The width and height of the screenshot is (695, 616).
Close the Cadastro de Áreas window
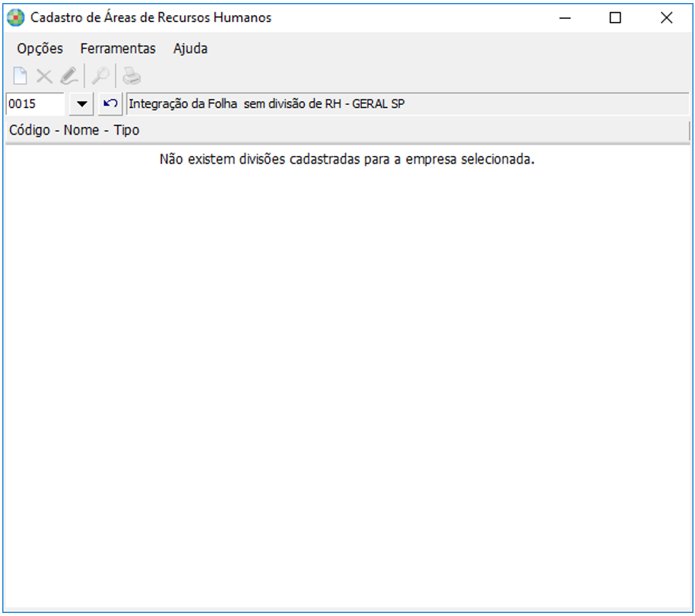click(x=666, y=17)
